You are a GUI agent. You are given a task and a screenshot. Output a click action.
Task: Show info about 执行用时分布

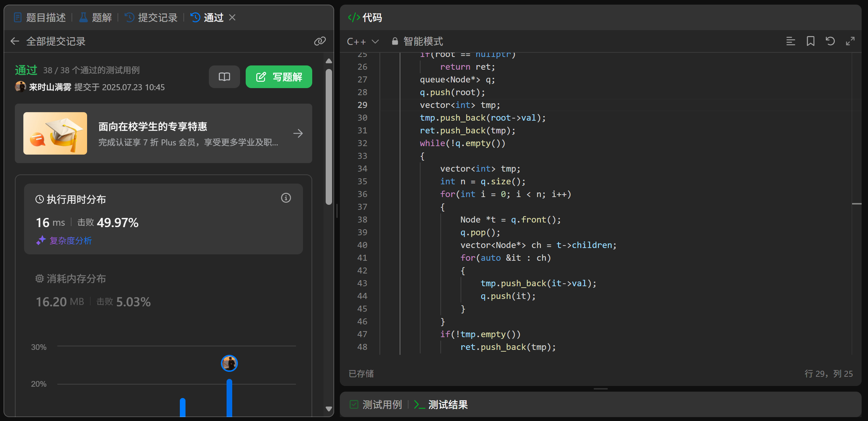click(x=286, y=198)
